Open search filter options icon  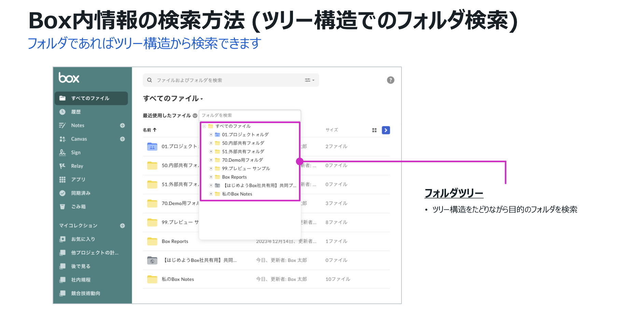309,80
